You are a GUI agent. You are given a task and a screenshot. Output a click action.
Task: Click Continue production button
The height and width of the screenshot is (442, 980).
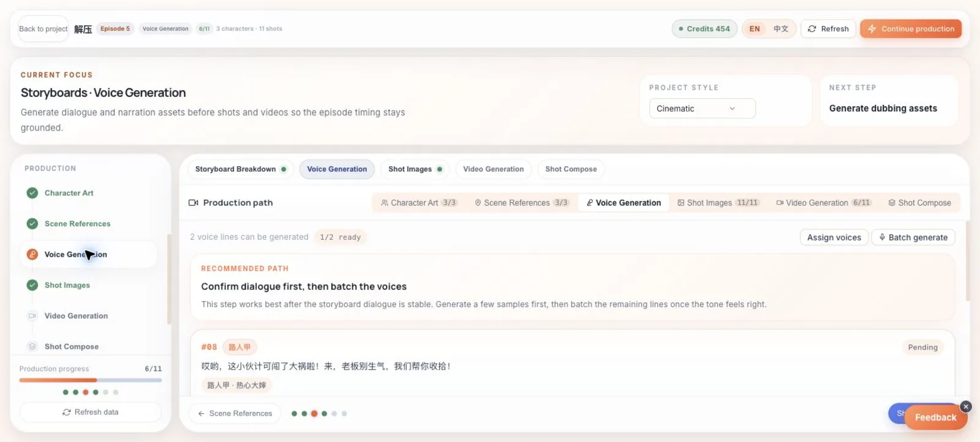click(x=911, y=29)
